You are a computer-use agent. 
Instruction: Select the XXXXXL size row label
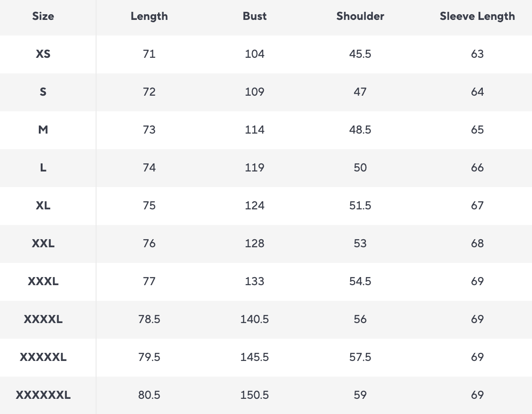[x=43, y=357]
